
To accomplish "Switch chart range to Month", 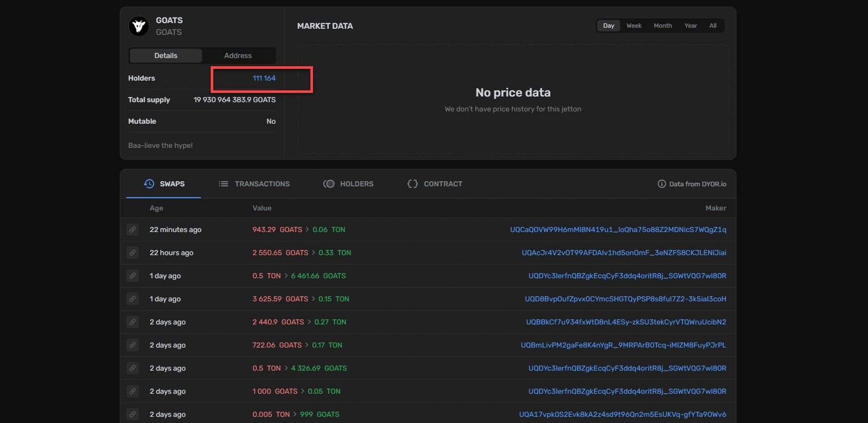I will click(662, 26).
